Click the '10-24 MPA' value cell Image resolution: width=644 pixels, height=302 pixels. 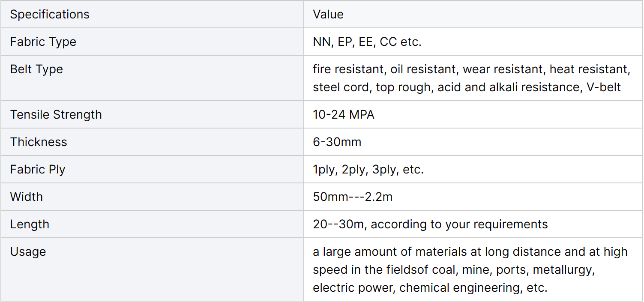(x=344, y=115)
